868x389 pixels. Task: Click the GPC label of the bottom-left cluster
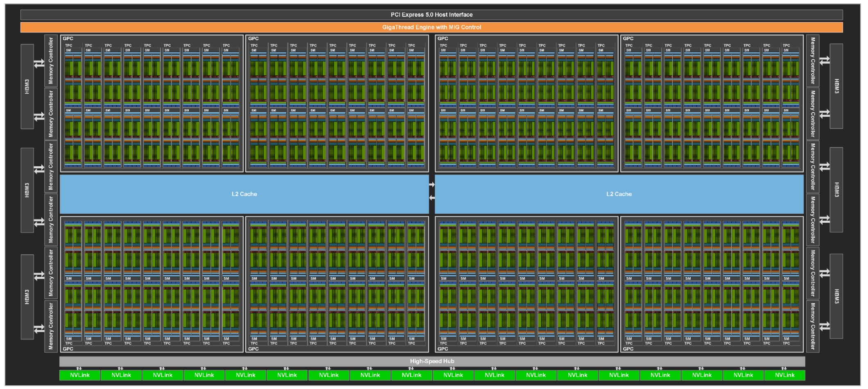point(68,349)
